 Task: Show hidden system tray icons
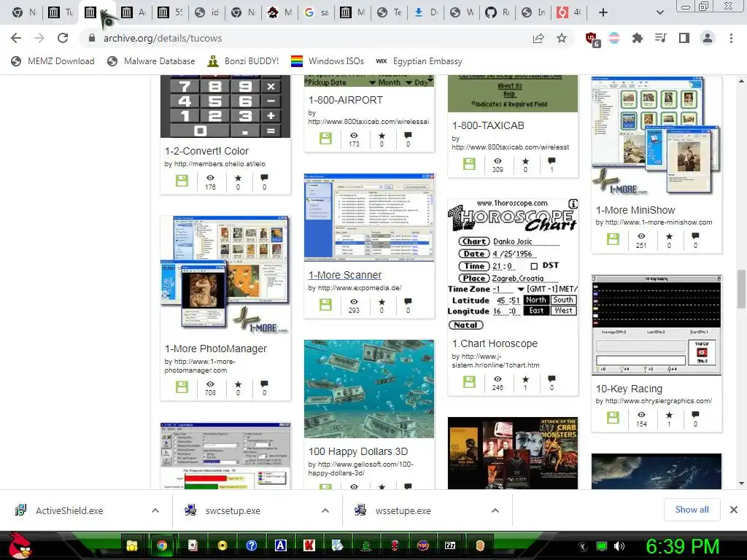click(583, 546)
